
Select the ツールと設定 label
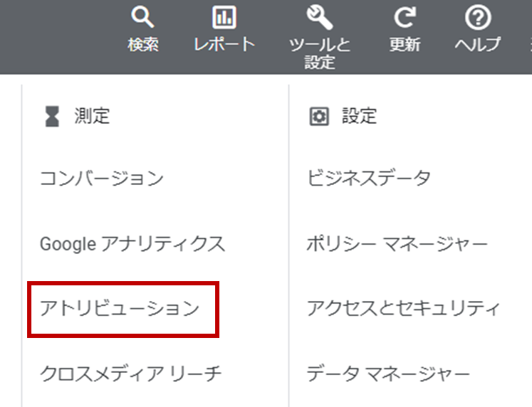coord(320,53)
